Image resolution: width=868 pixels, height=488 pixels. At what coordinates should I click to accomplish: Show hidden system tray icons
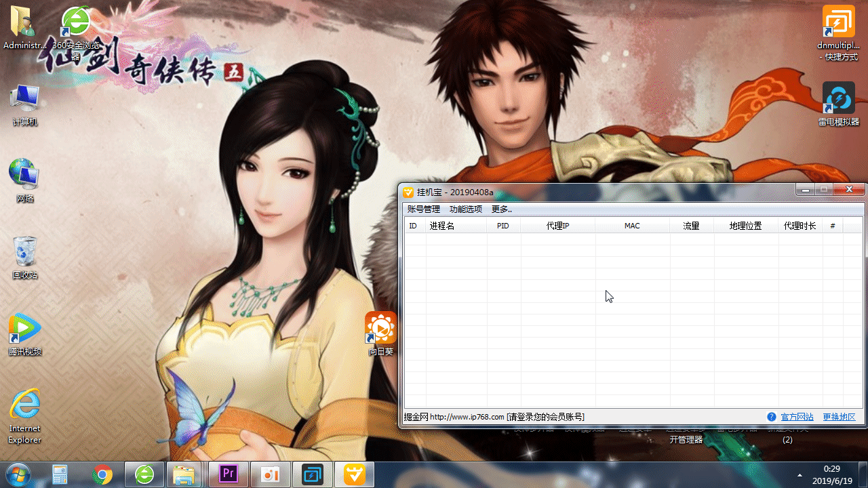click(x=800, y=475)
